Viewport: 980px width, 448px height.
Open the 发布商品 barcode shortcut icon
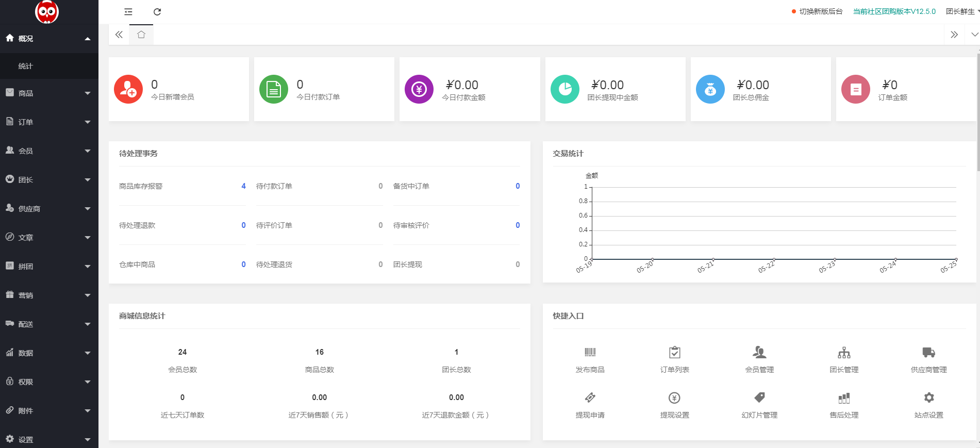click(x=590, y=353)
